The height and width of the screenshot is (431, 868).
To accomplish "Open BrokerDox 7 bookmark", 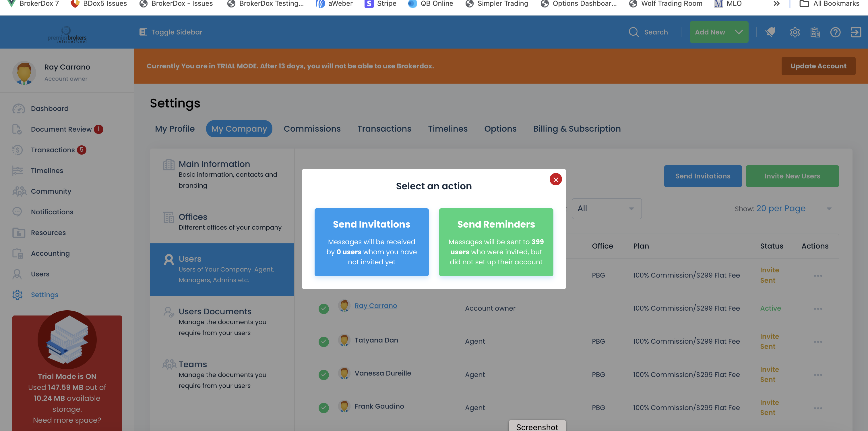I will pyautogui.click(x=32, y=4).
